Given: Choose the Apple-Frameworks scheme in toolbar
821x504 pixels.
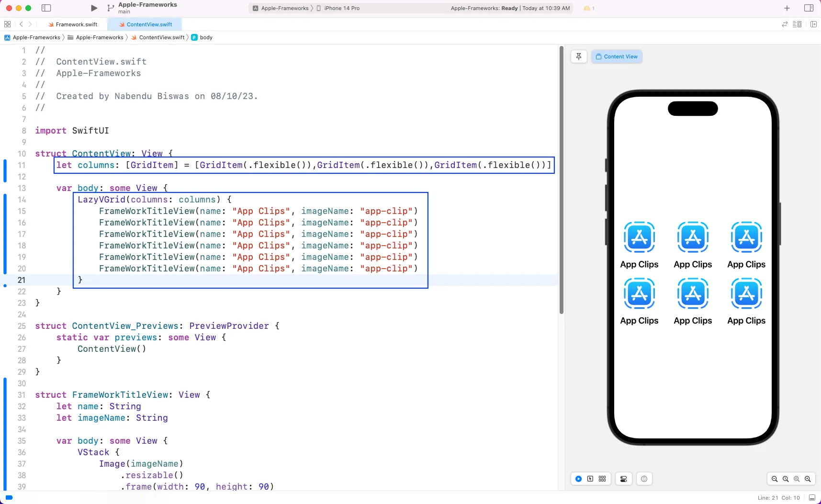Looking at the screenshot, I should [281, 8].
